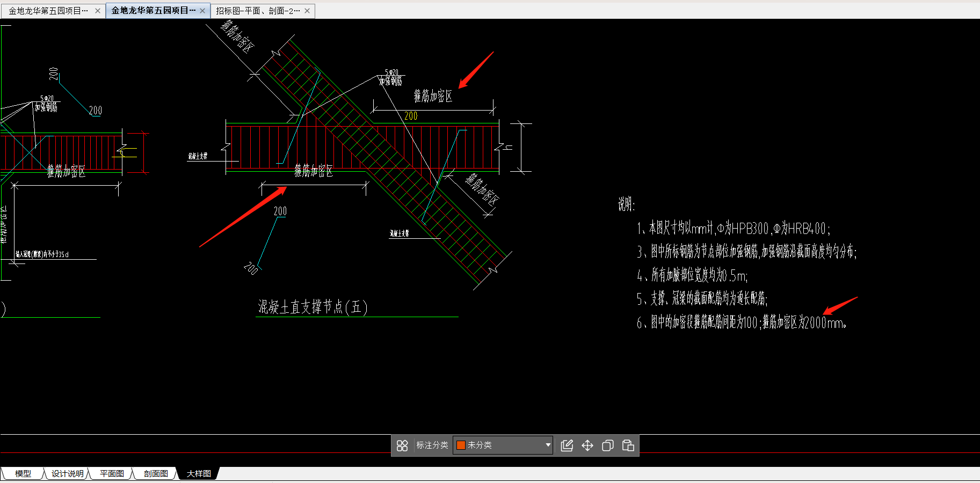The width and height of the screenshot is (980, 483).
Task: Click the rotated 箍筋加密区 label on the lower diagonal strut
Action: [x=482, y=189]
